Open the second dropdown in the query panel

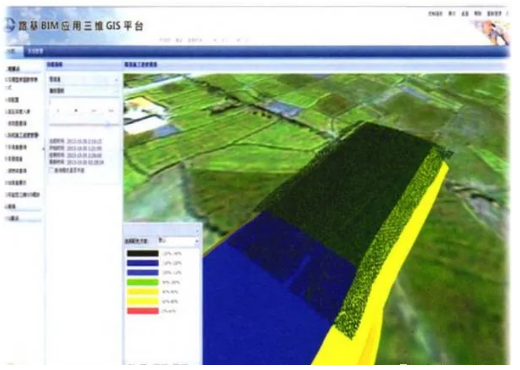click(x=84, y=91)
